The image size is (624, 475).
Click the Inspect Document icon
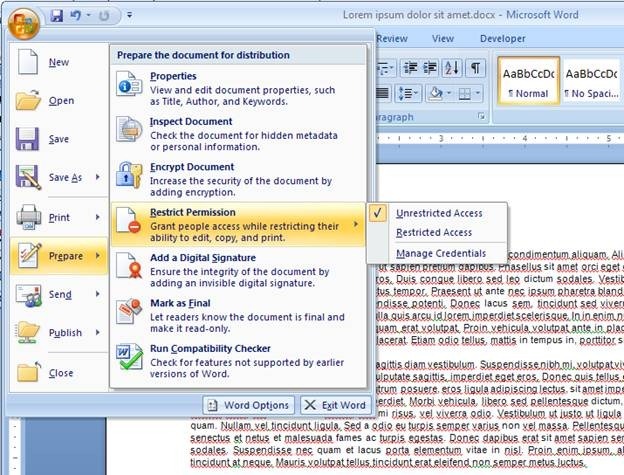[129, 129]
